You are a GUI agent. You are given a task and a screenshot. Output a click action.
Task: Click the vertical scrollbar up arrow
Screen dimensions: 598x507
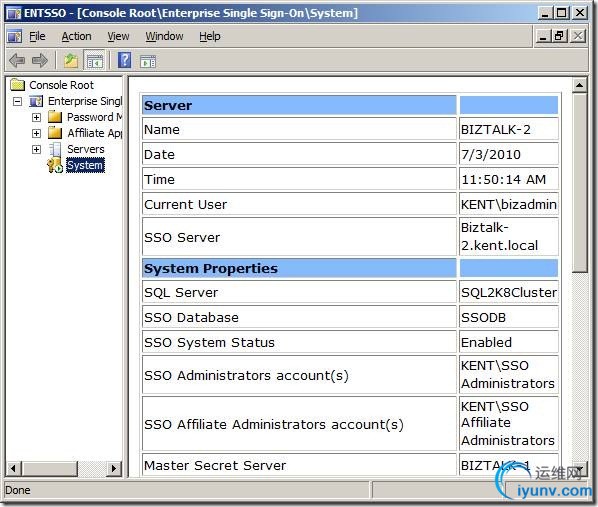point(579,85)
